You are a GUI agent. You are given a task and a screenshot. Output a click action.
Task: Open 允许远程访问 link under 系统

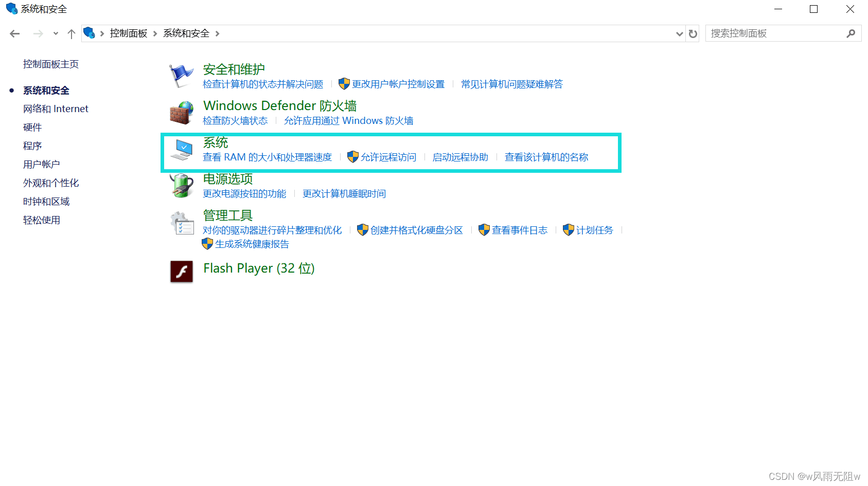[x=388, y=157]
